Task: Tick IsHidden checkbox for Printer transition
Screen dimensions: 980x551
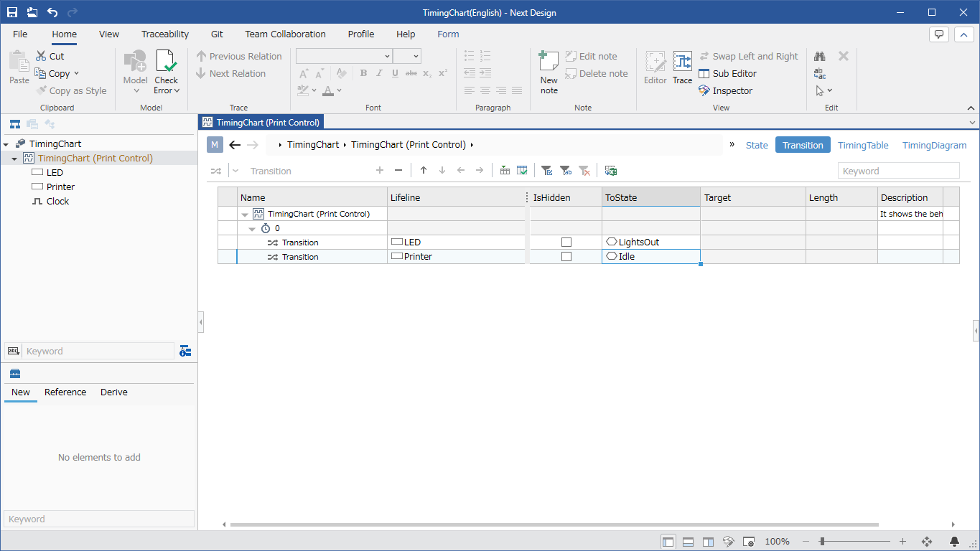Action: point(566,257)
